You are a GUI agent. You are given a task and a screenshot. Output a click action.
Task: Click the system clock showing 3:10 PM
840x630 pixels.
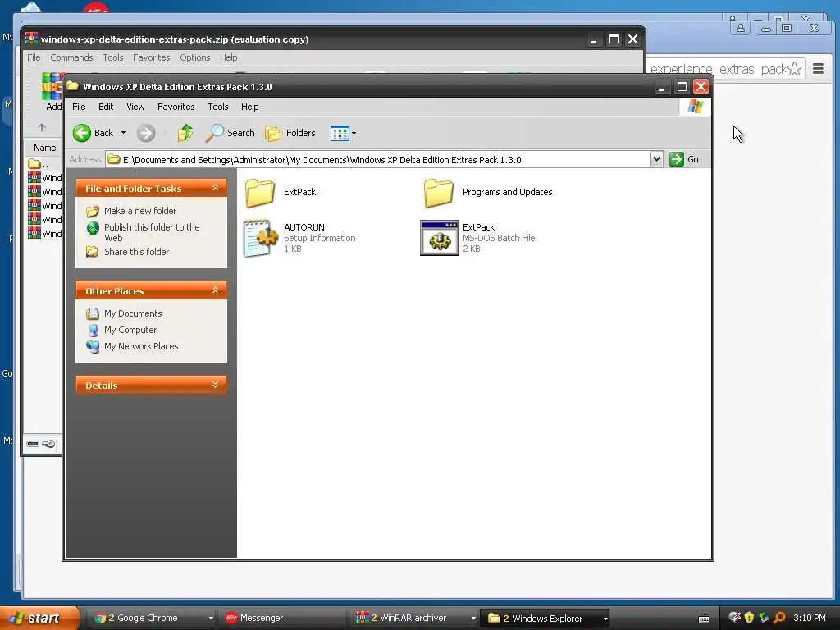tap(810, 618)
